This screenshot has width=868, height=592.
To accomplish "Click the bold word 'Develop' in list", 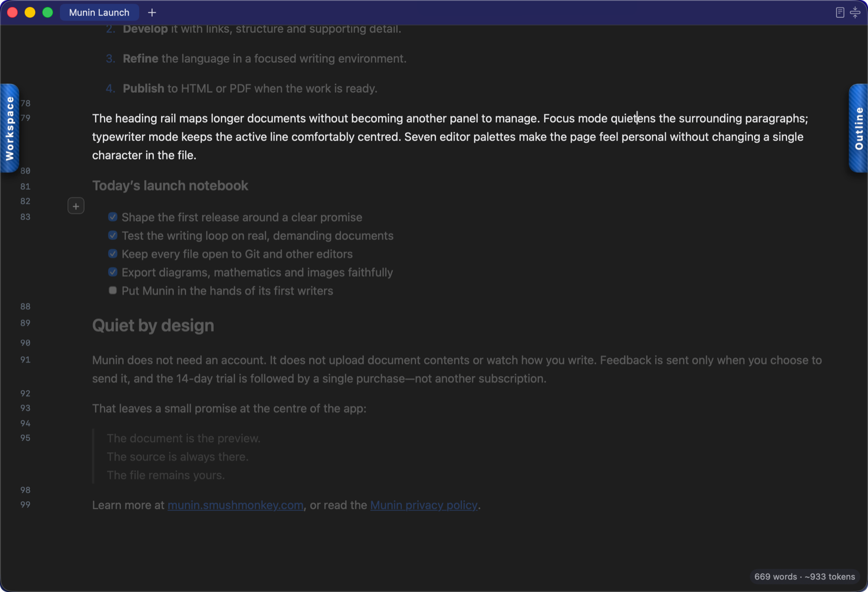I will [145, 29].
